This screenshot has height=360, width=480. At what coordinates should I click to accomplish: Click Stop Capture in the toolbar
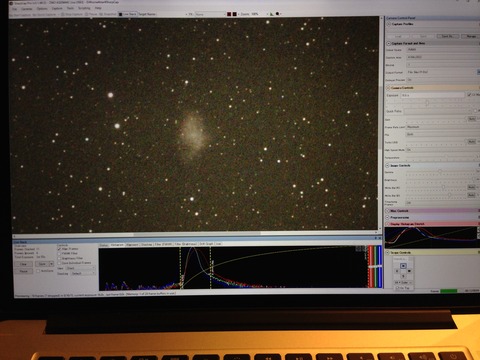tap(72, 14)
